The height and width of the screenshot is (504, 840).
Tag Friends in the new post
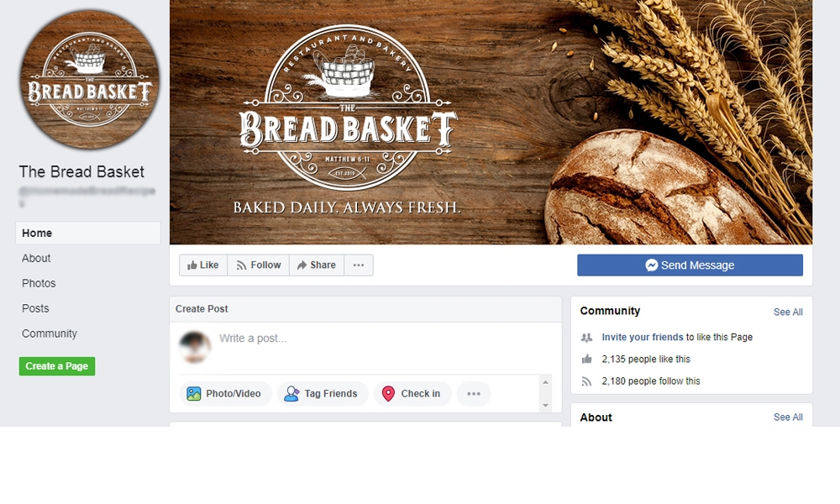click(322, 394)
